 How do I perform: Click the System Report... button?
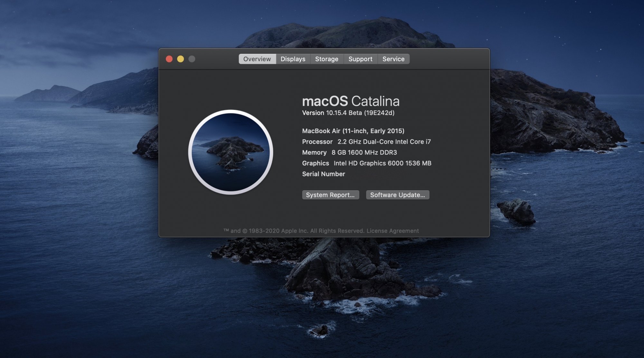(x=330, y=195)
